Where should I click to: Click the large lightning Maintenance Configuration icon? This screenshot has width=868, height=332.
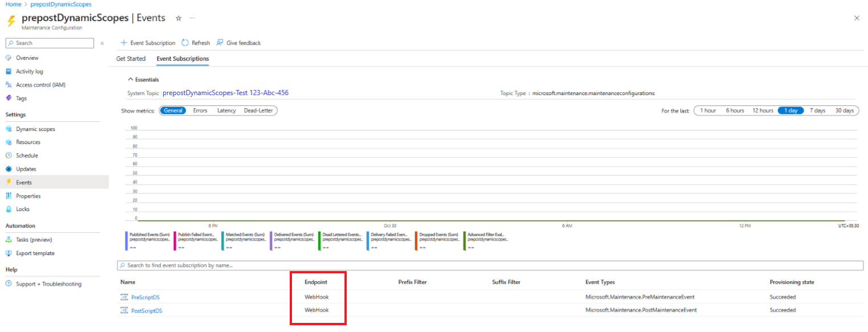(11, 21)
